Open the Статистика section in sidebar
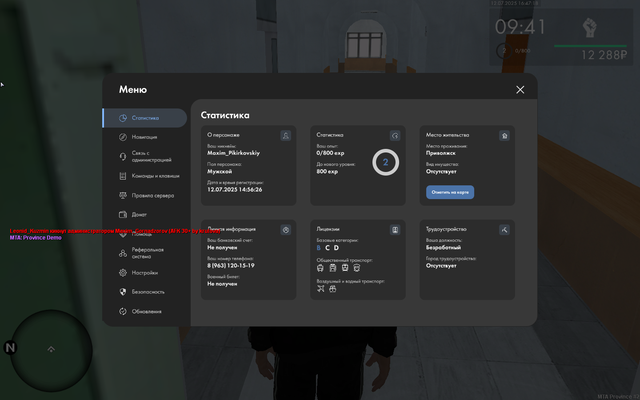This screenshot has height=400, width=640. 145,118
